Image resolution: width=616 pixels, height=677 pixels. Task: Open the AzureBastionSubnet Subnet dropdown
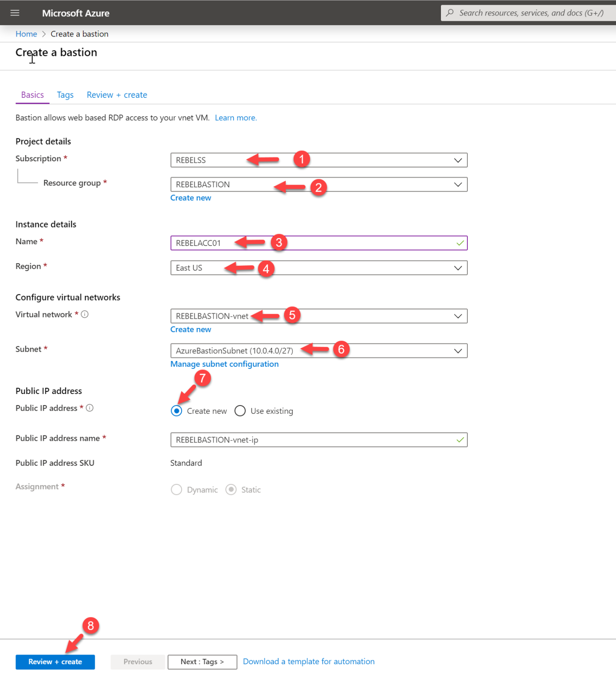pyautogui.click(x=458, y=350)
